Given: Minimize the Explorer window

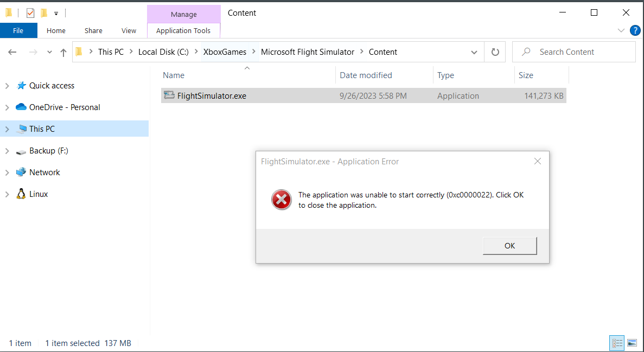Looking at the screenshot, I should point(563,12).
